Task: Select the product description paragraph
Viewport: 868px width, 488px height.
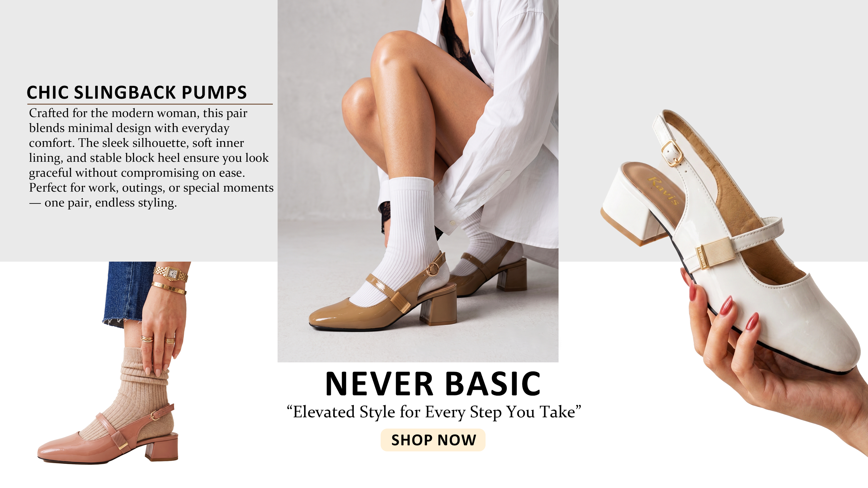Action: [x=151, y=158]
